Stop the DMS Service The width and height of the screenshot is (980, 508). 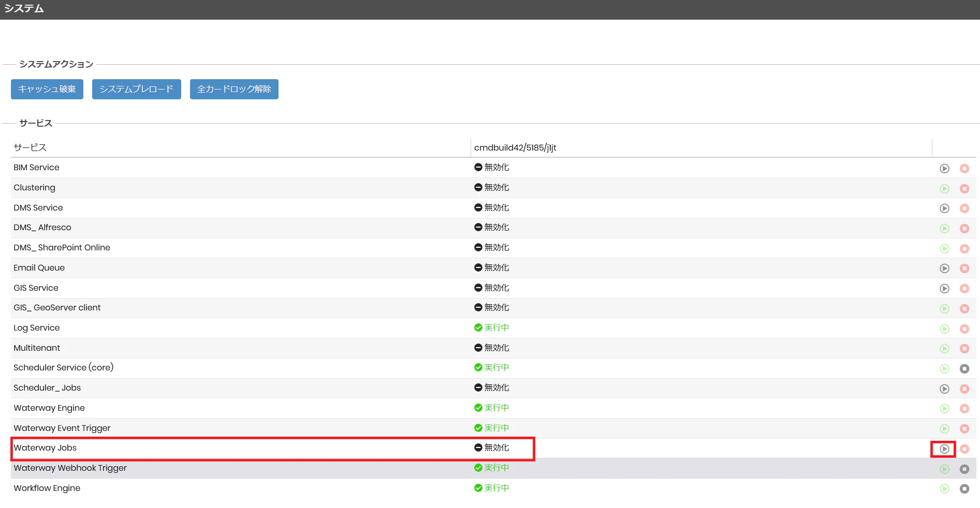pos(964,208)
